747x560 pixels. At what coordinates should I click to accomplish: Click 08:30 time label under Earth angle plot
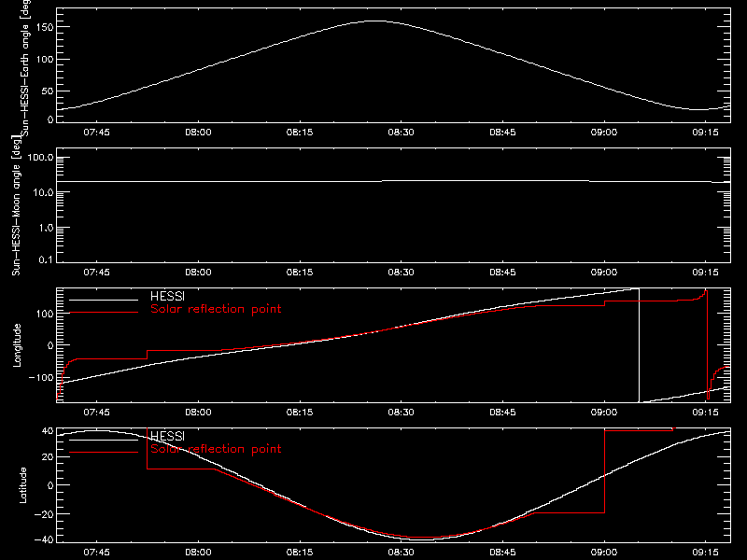tap(402, 133)
